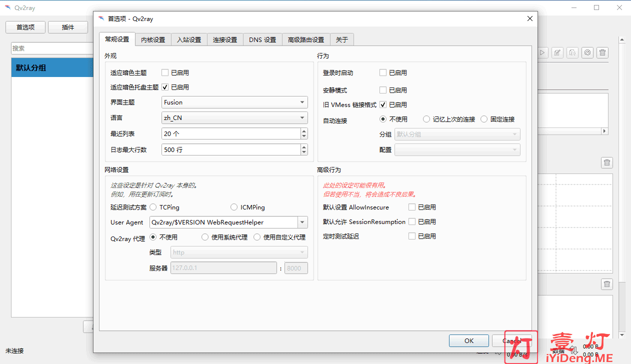Image resolution: width=631 pixels, height=364 pixels.
Task: Click the 日志最大行数 500 行 input field
Action: tap(231, 149)
